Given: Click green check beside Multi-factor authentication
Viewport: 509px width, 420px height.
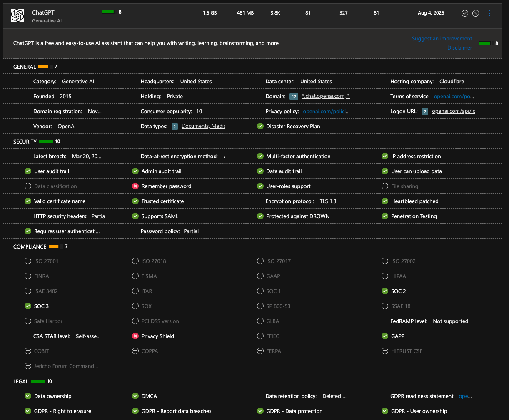Looking at the screenshot, I should (x=260, y=157).
